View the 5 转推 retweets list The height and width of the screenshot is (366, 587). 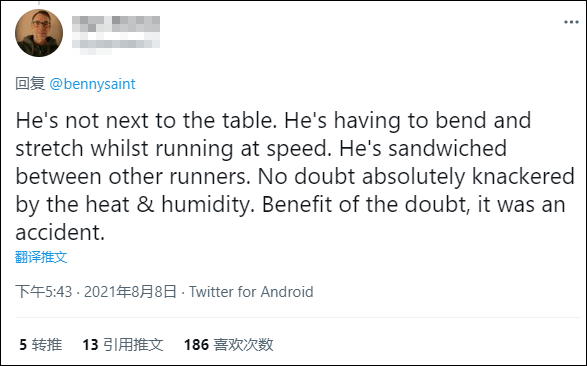(40, 345)
